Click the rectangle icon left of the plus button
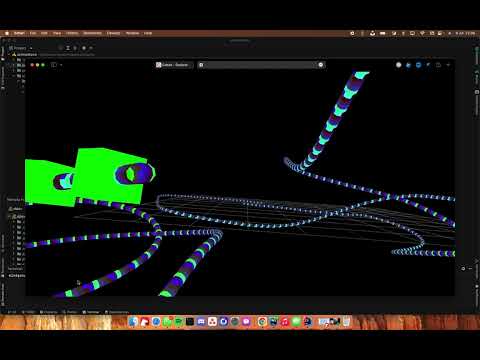This screenshot has width=480, height=360. point(438,65)
